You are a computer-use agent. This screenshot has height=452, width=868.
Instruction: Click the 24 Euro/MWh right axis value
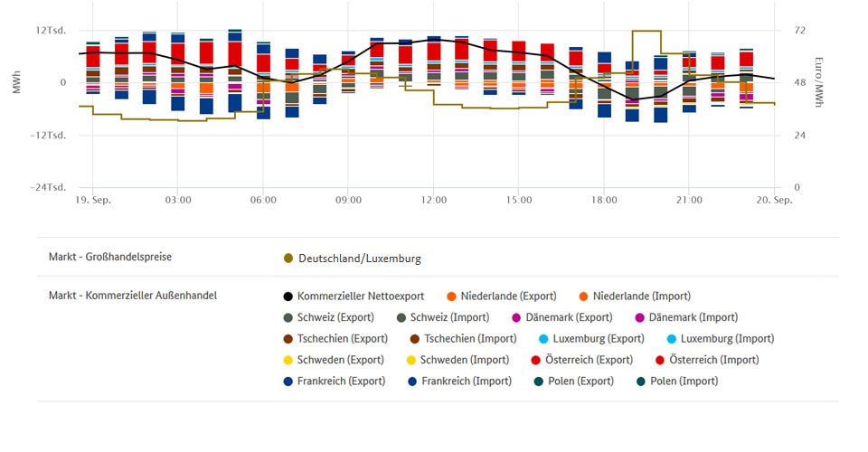tap(800, 136)
